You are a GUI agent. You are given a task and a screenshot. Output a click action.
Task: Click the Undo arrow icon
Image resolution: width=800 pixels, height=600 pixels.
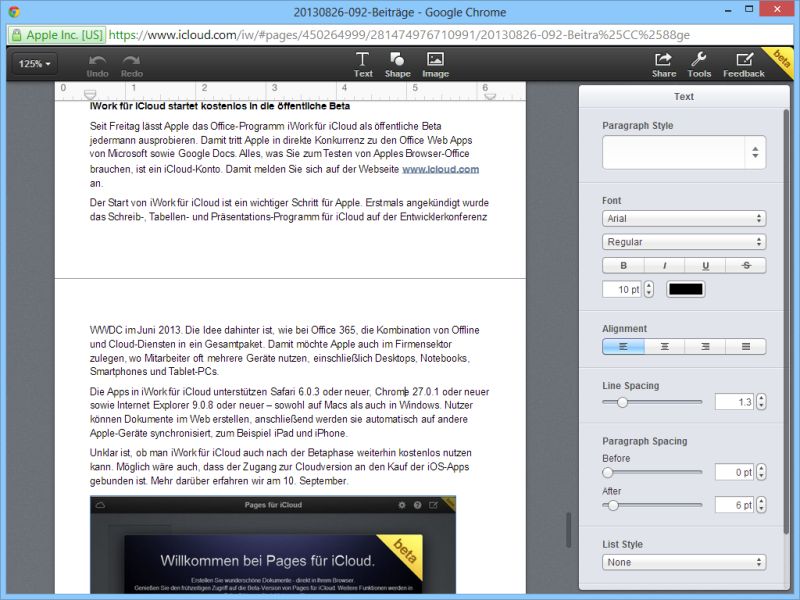pos(97,60)
